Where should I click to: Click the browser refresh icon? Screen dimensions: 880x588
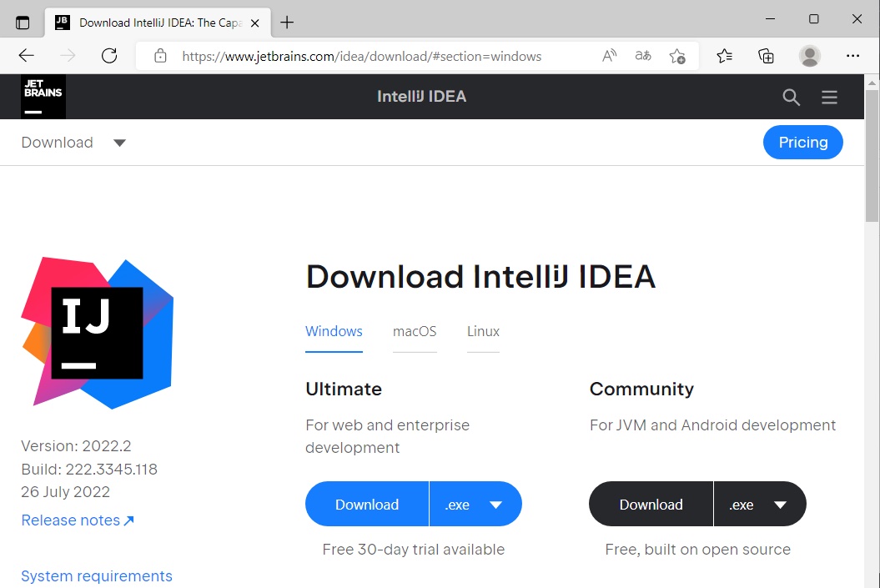[x=109, y=56]
